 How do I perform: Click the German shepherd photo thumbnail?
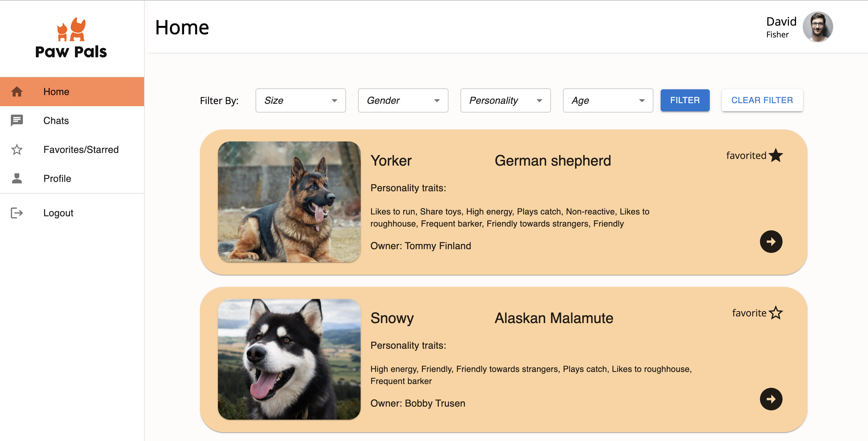pos(289,201)
